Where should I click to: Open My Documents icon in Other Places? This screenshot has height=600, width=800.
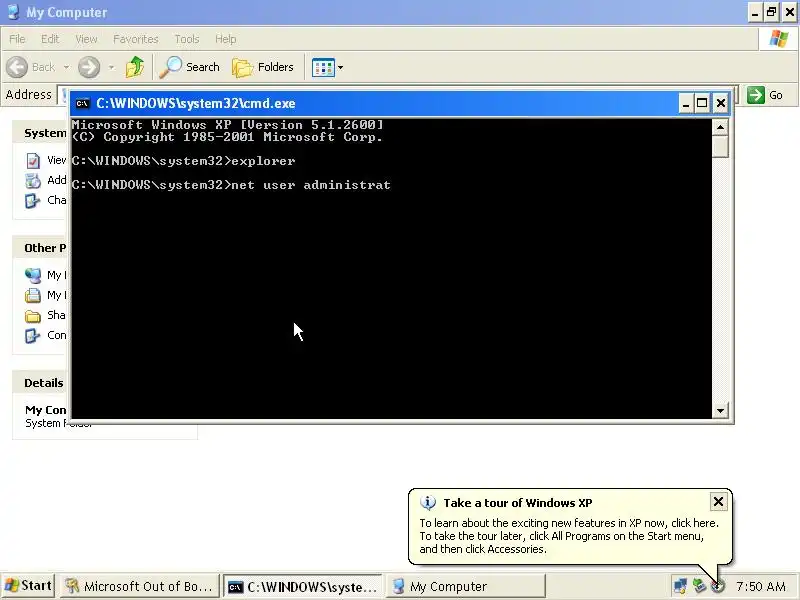tap(33, 295)
